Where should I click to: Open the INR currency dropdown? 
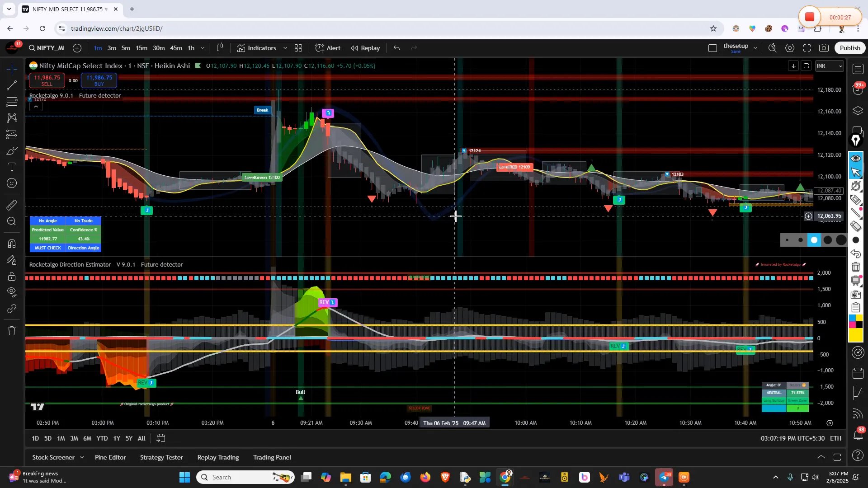click(x=830, y=66)
